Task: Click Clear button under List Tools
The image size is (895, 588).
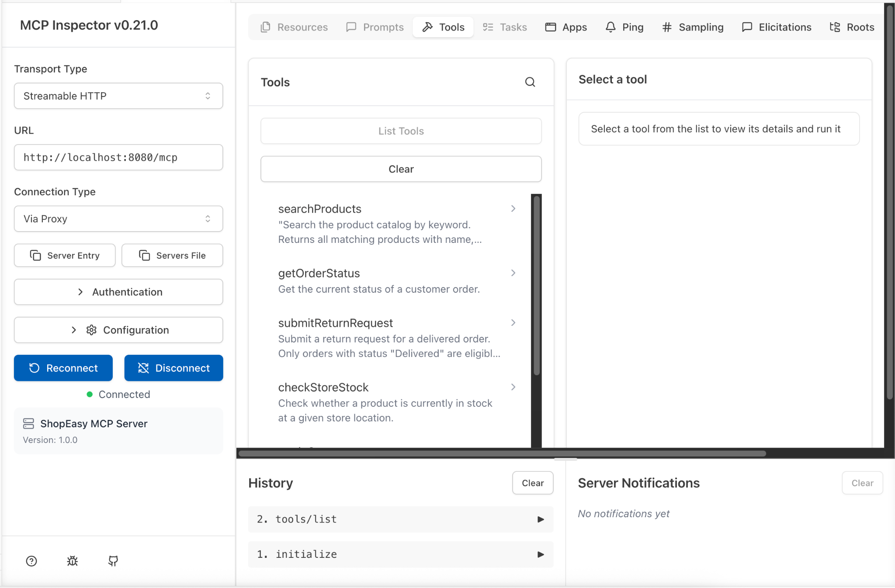Action: pyautogui.click(x=401, y=169)
